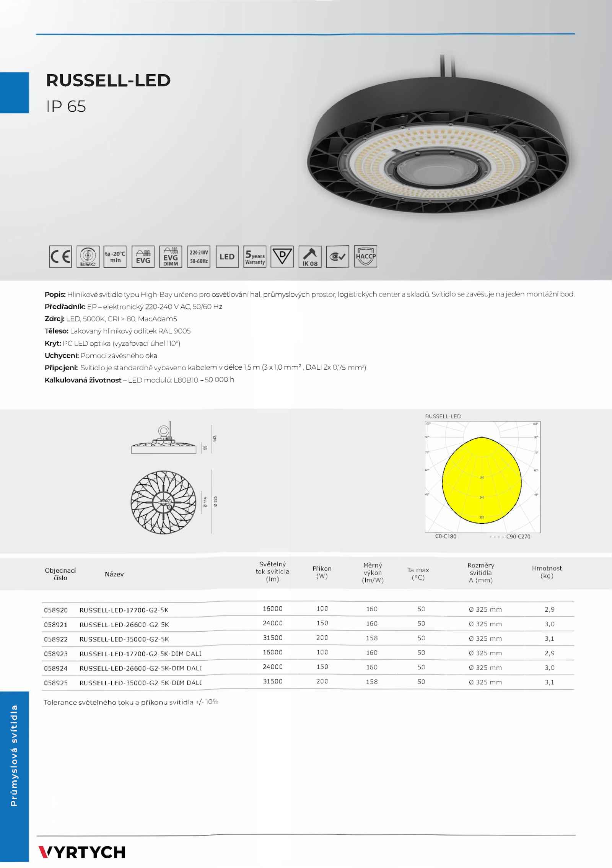Click the Ta max column header
Image resolution: width=612 pixels, height=868 pixels.
point(418,574)
